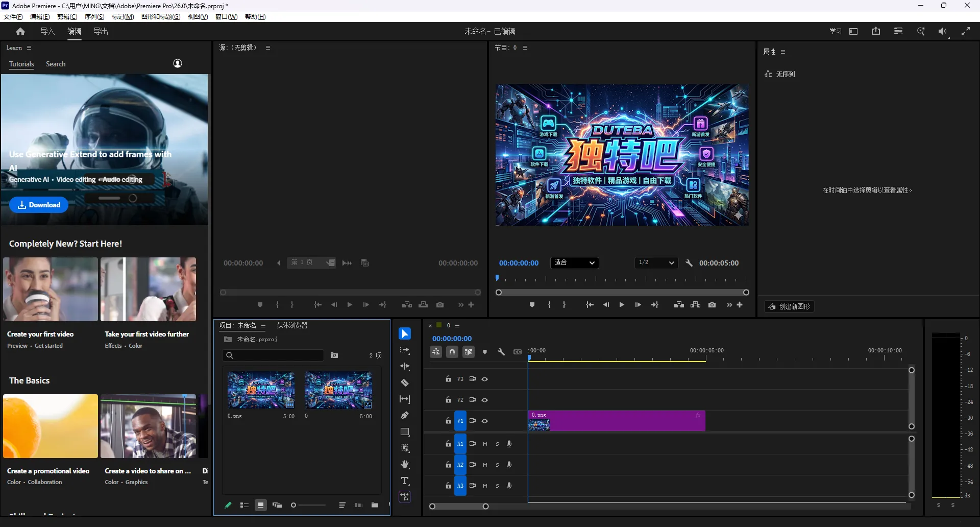Click the fullscreen video output icon
The height and width of the screenshot is (527, 980).
pyautogui.click(x=966, y=31)
